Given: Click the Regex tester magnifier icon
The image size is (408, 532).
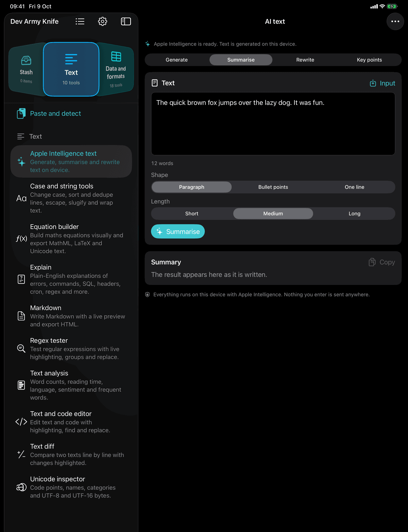Looking at the screenshot, I should (21, 349).
